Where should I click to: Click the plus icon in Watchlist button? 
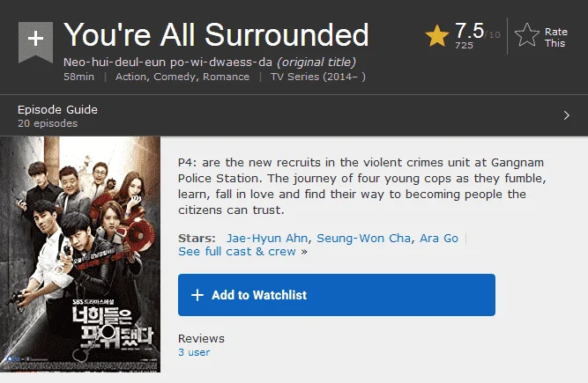[x=197, y=295]
